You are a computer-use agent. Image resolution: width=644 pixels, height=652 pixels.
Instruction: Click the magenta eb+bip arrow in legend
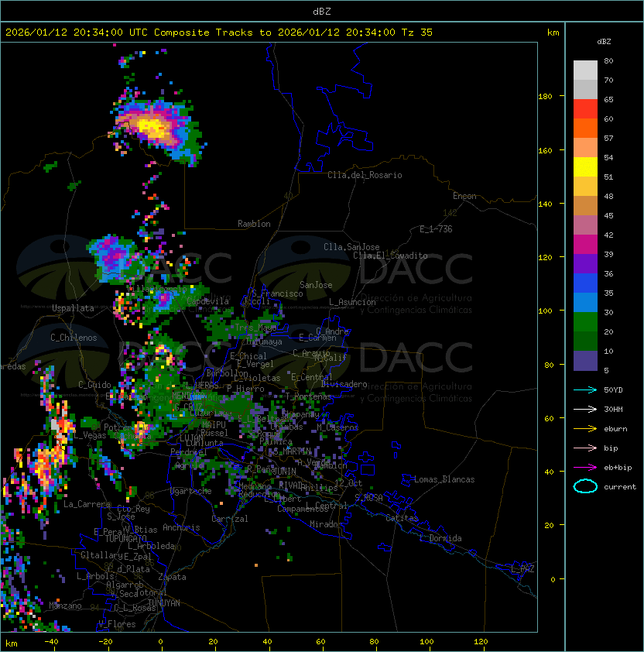point(585,468)
